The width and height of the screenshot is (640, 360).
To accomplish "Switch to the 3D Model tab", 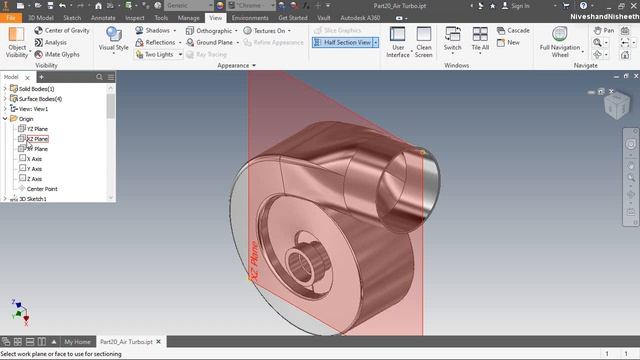I will [x=41, y=18].
